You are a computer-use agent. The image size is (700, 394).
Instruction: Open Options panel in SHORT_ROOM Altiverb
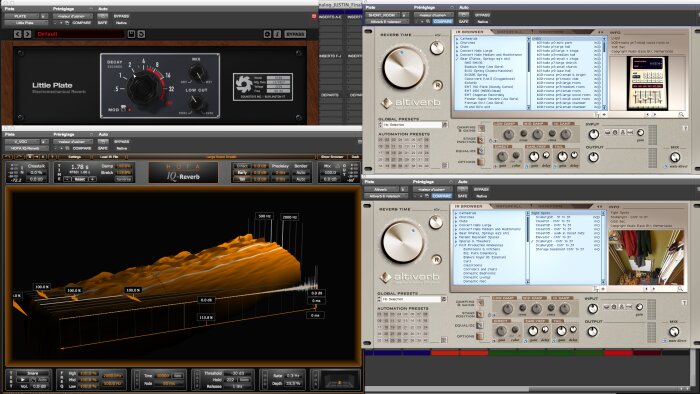click(x=481, y=162)
